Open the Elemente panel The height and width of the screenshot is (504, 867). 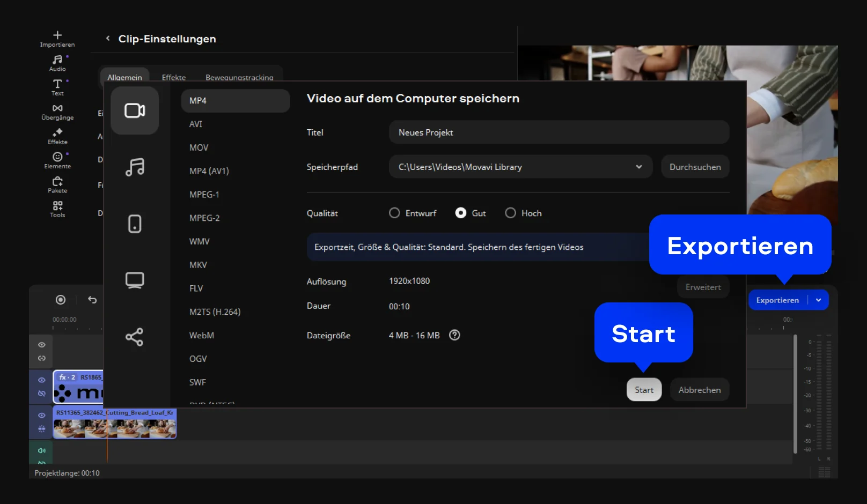coord(57,161)
